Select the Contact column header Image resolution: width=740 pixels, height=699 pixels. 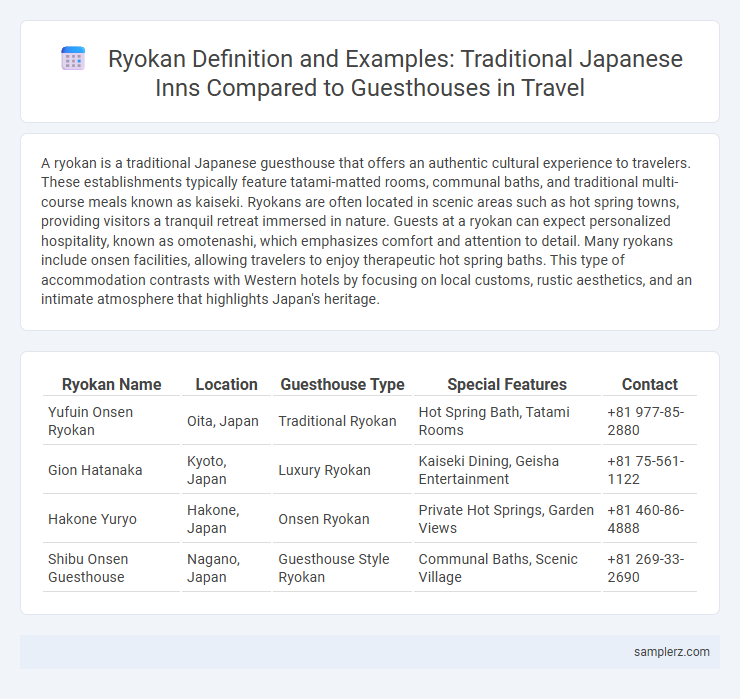649,384
